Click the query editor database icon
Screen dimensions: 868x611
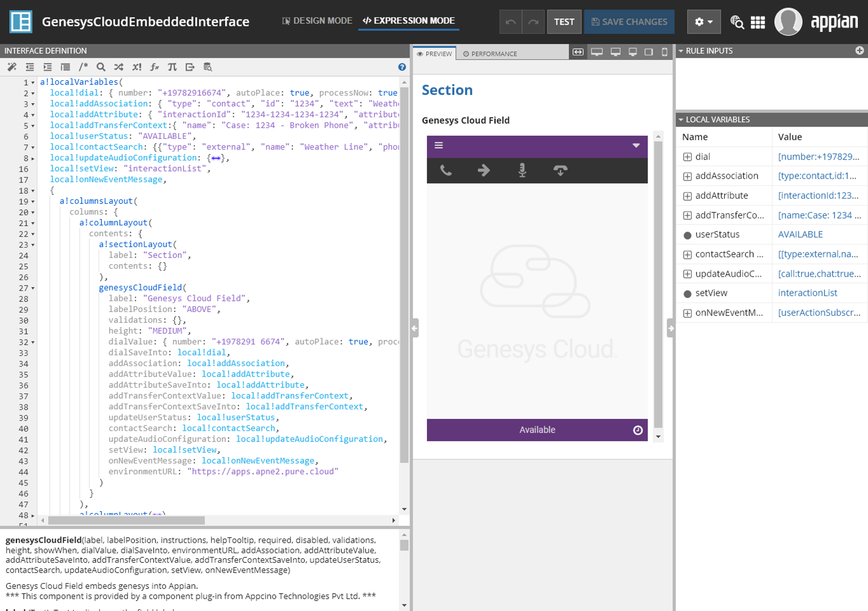208,67
